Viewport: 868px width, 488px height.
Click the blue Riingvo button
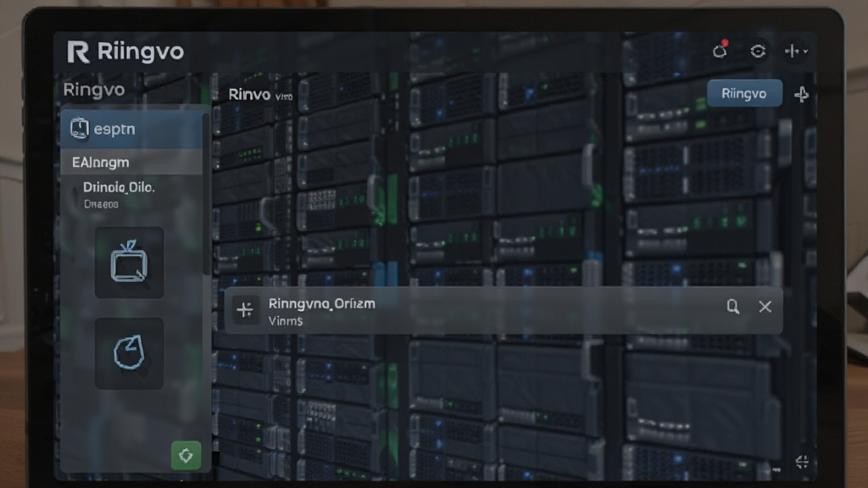click(x=744, y=93)
